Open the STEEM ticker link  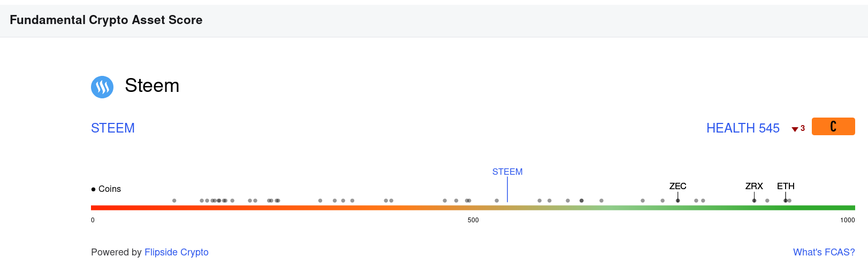pyautogui.click(x=113, y=128)
